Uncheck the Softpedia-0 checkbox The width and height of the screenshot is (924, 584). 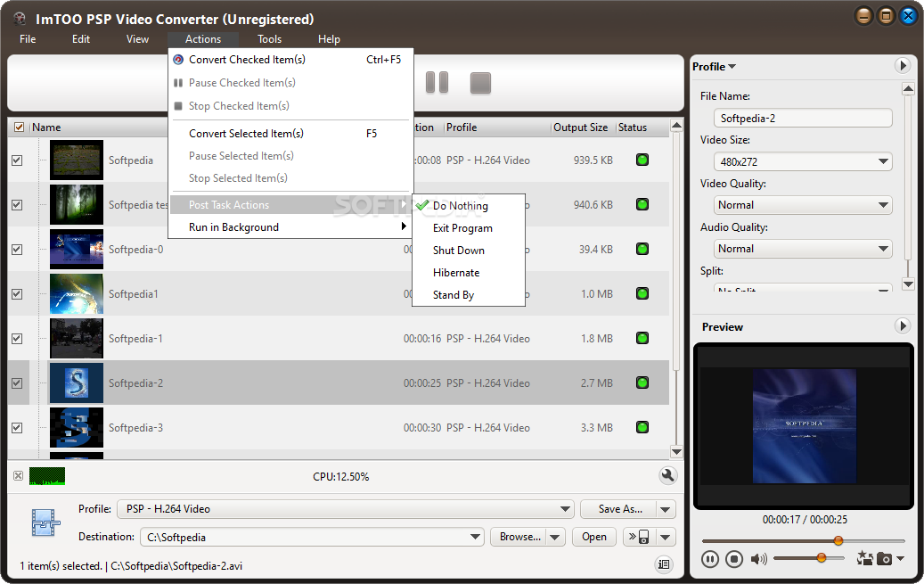point(17,250)
